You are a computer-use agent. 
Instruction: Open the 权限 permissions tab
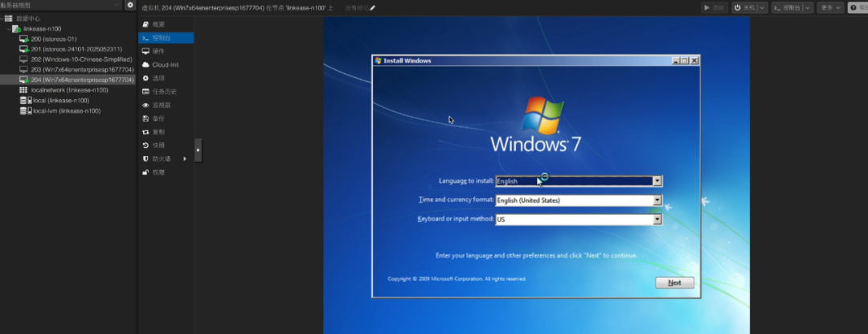click(x=166, y=172)
